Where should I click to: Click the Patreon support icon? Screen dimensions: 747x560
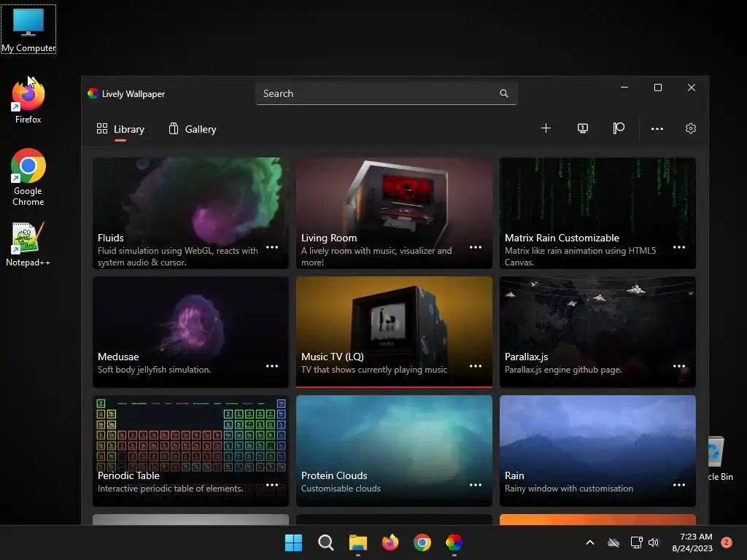pyautogui.click(x=619, y=128)
